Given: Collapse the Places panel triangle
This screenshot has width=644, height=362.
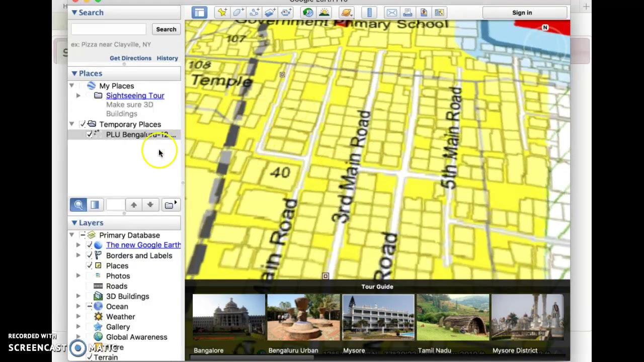Looking at the screenshot, I should coord(74,73).
